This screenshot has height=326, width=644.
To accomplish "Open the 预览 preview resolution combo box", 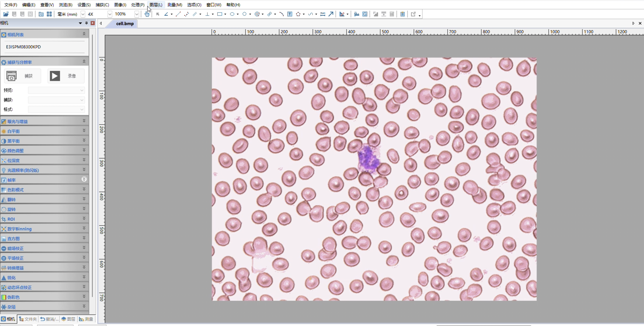I will (x=56, y=90).
